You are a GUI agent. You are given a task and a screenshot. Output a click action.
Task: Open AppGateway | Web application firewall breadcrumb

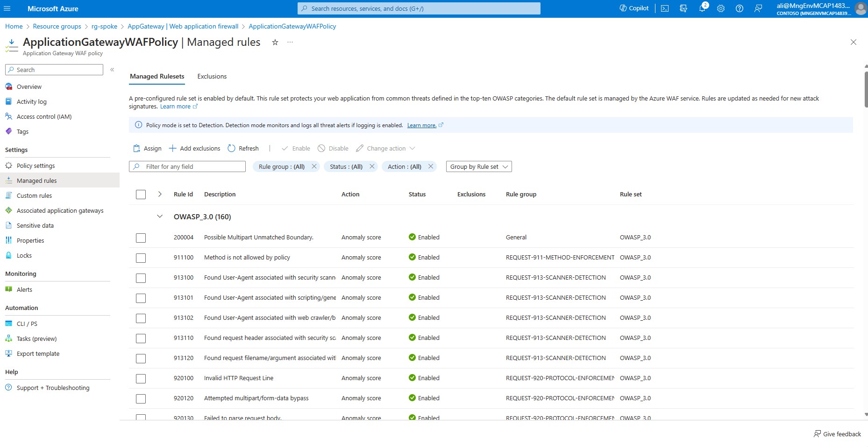pyautogui.click(x=183, y=26)
